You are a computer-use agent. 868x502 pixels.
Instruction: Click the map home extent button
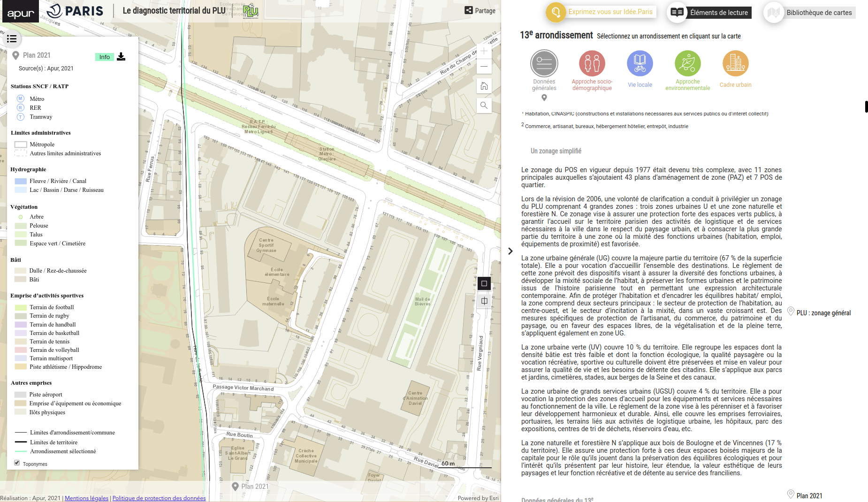(x=484, y=86)
